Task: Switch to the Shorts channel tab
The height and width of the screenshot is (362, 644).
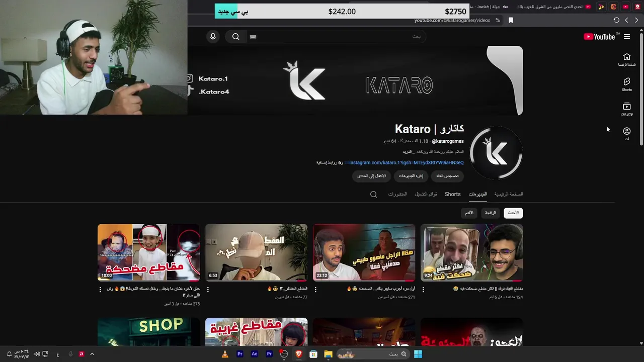Action: coord(452,194)
